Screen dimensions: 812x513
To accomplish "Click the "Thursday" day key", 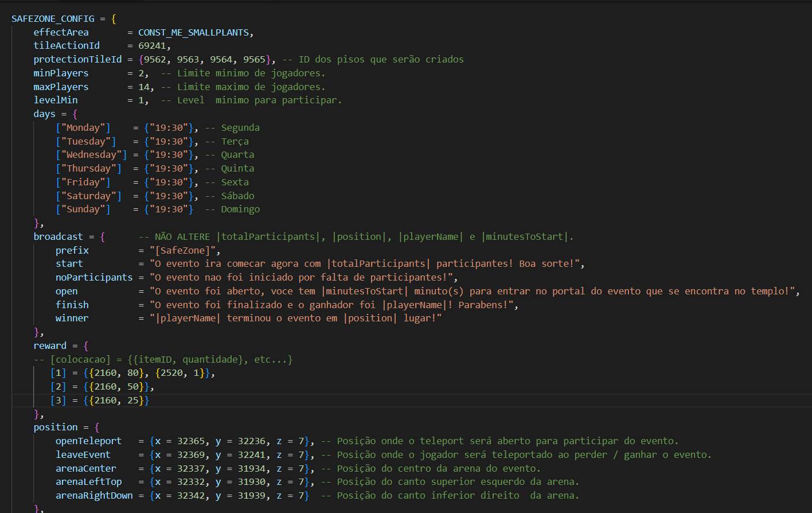I will tap(89, 169).
